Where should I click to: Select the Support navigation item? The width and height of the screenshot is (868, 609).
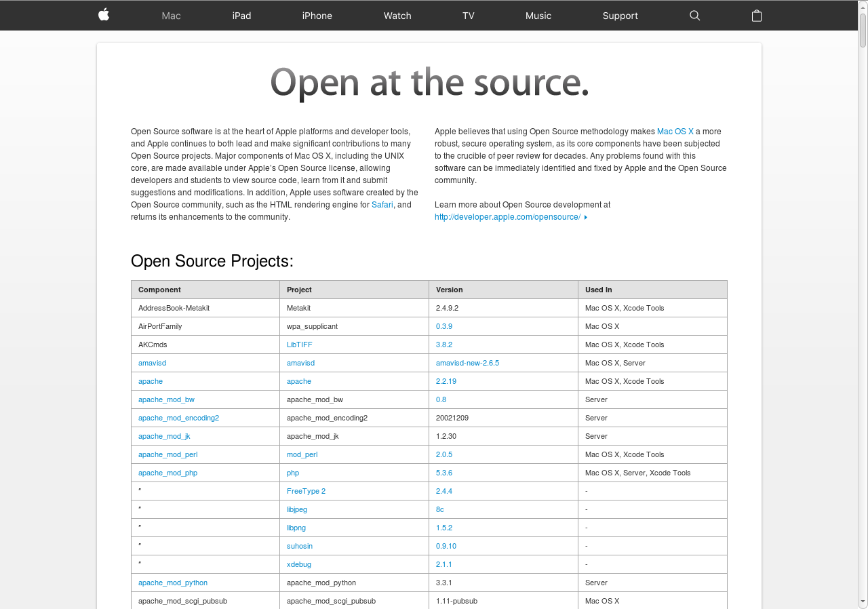[620, 16]
